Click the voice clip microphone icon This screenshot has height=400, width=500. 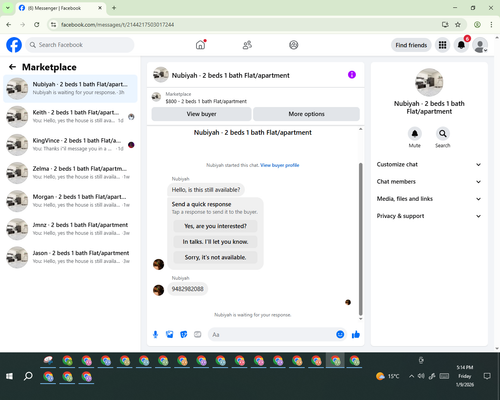tap(155, 334)
